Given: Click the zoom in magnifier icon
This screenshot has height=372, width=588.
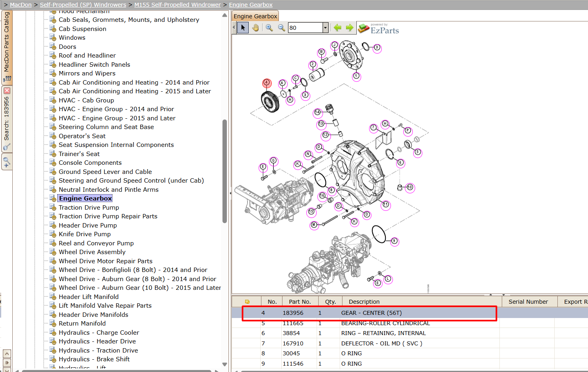Looking at the screenshot, I should [269, 28].
